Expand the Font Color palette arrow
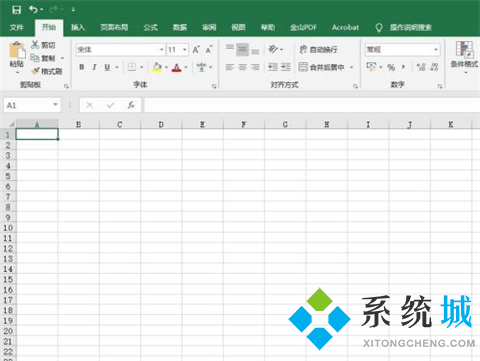This screenshot has width=480, height=361. 186,67
